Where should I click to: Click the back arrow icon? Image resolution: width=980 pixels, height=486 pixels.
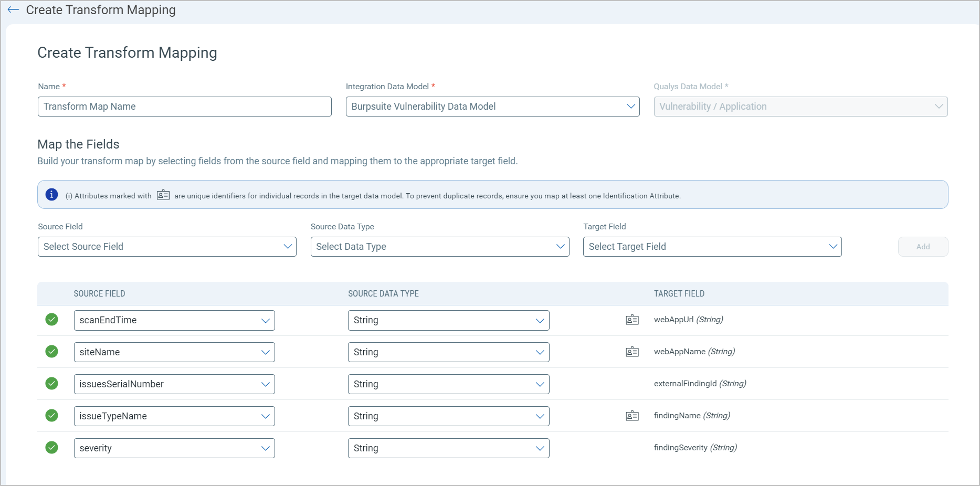(x=13, y=10)
